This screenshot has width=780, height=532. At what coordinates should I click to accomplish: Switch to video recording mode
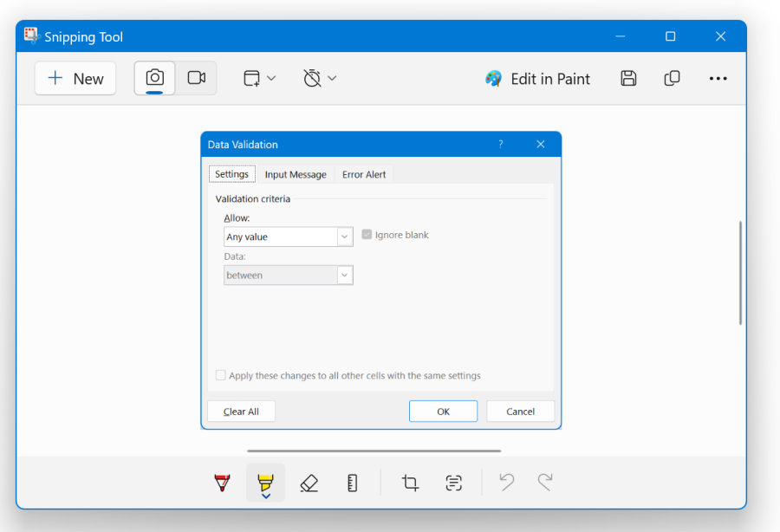(x=196, y=77)
